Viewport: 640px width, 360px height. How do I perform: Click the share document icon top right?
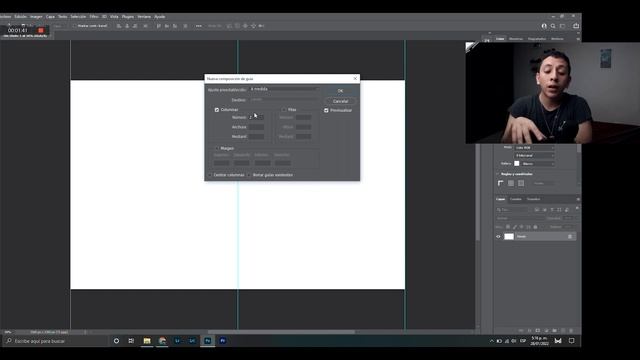coord(576,26)
